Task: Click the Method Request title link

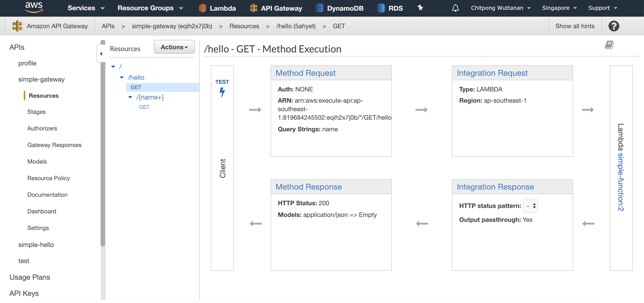Action: [x=305, y=73]
